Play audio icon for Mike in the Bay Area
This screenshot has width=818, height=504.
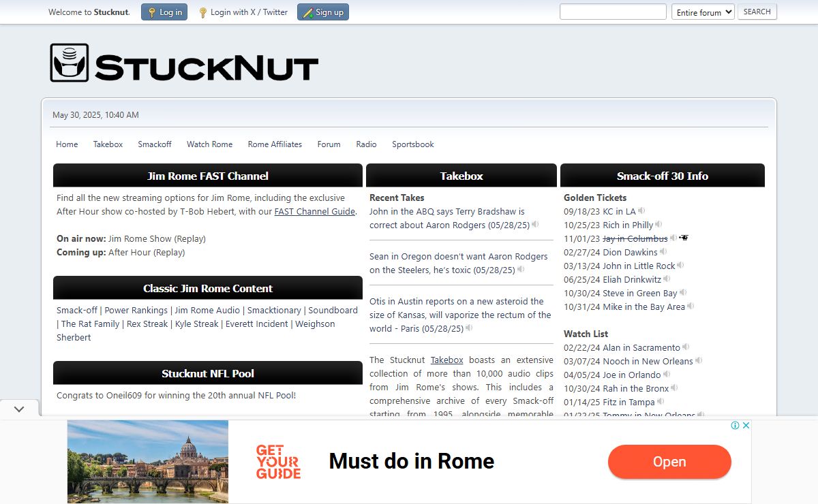pyautogui.click(x=691, y=306)
